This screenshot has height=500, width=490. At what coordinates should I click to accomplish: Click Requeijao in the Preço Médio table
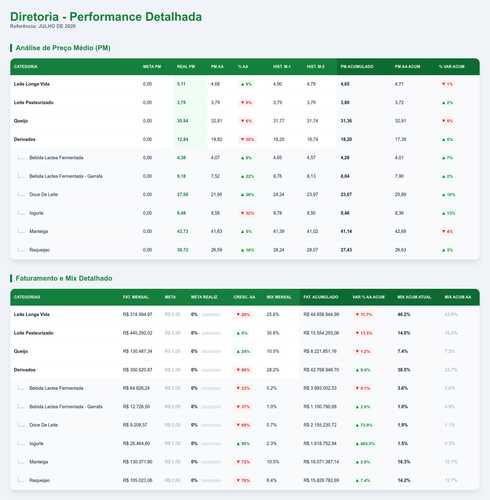tap(39, 250)
